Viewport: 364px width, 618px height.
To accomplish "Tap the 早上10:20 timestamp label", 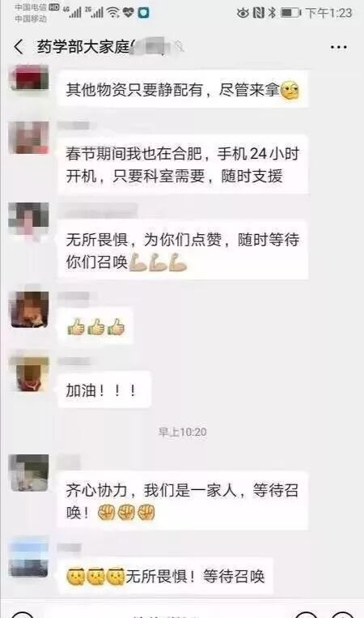I will tap(183, 432).
